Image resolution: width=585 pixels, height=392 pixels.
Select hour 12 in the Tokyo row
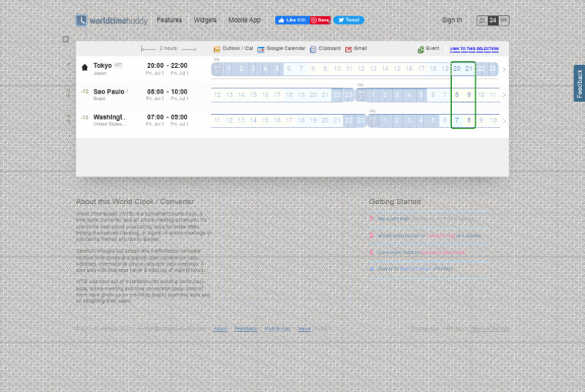tap(361, 69)
